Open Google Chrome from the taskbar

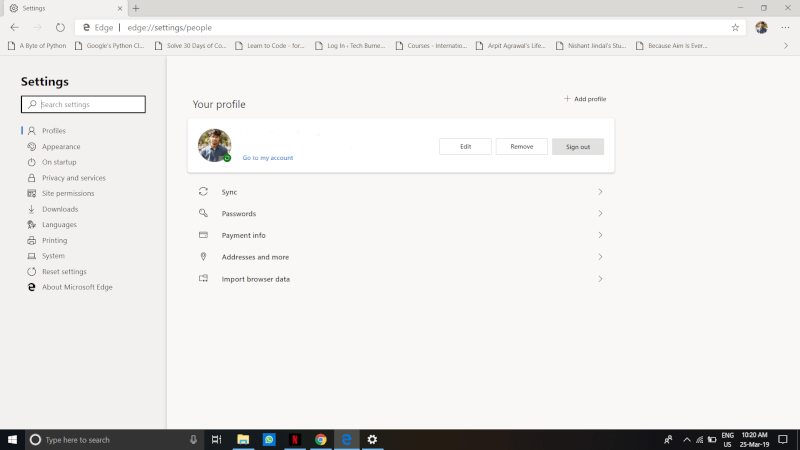click(x=320, y=439)
